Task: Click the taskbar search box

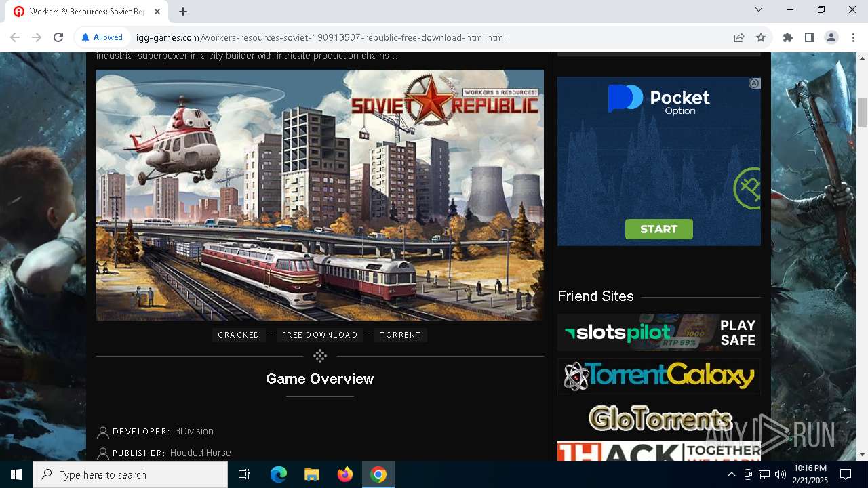Action: tap(130, 474)
